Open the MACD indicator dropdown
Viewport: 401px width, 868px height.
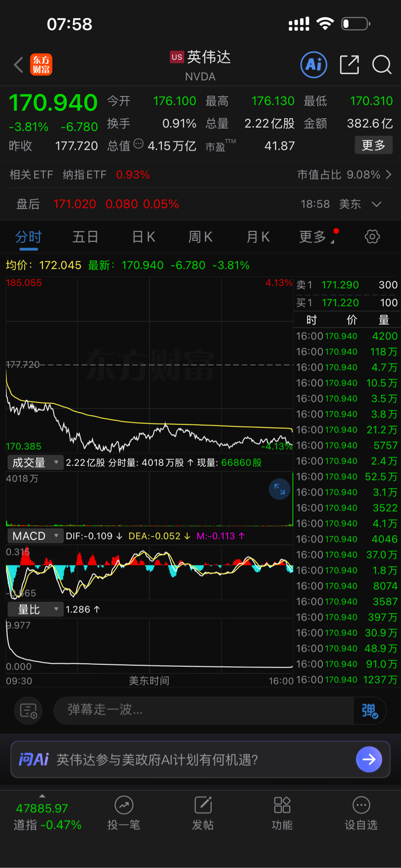[x=34, y=536]
